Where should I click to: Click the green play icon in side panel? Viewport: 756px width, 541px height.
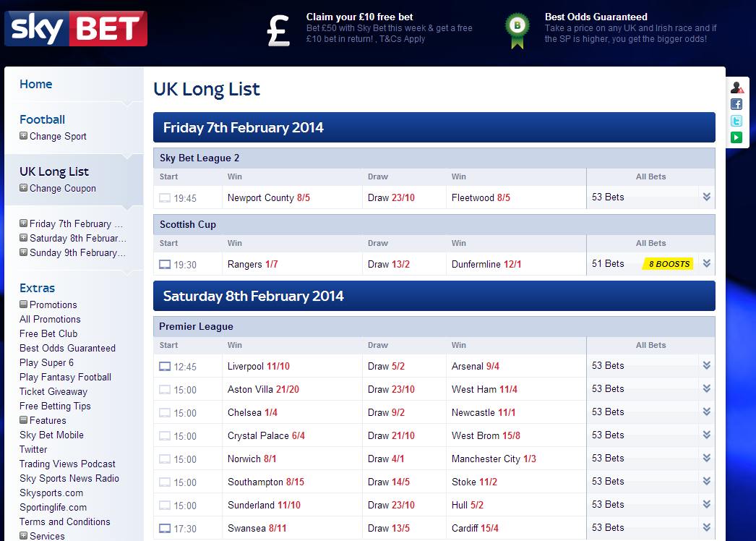[x=736, y=137]
